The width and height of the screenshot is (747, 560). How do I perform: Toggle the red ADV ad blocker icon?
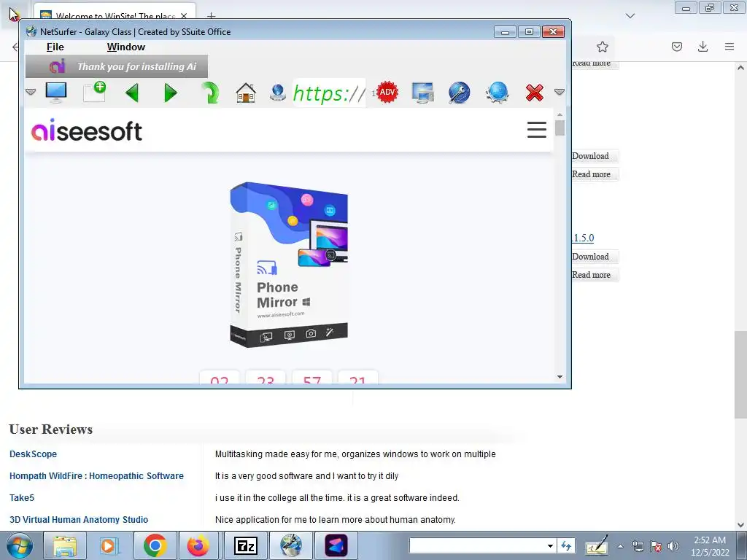(387, 92)
